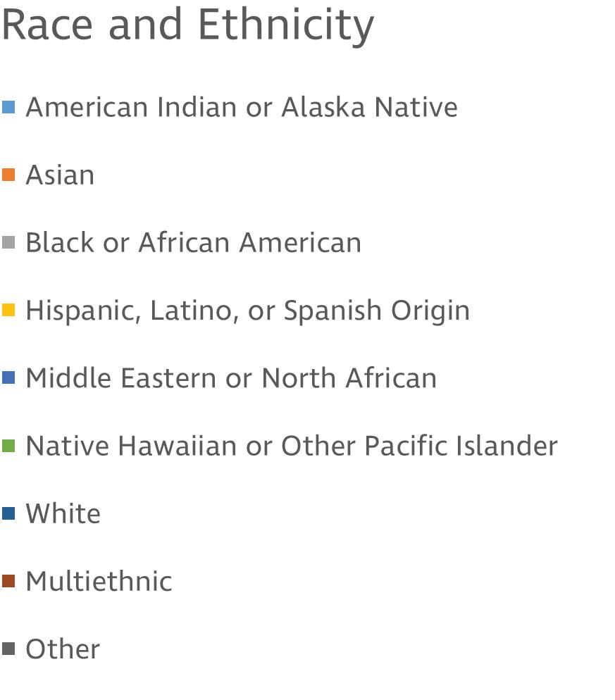615x700 pixels.
Task: Click the dark blue White legend swatch
Action: (x=8, y=513)
